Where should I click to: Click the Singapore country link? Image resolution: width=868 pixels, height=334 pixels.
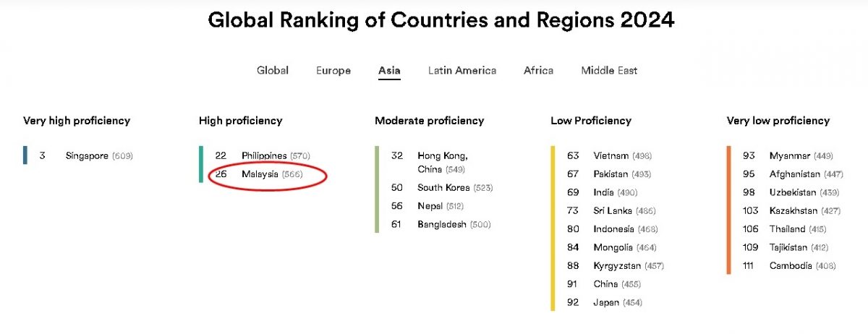pyautogui.click(x=87, y=155)
